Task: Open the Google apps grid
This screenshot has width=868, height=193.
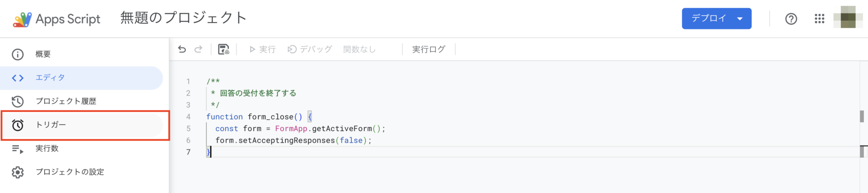Action: (819, 18)
